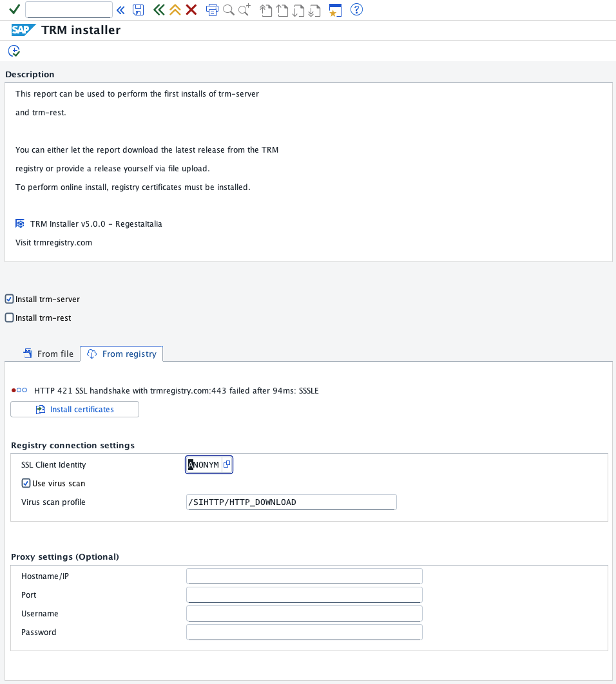Click the TRM Installer gear icon
Viewport: 616px width, 684px height.
pos(19,223)
